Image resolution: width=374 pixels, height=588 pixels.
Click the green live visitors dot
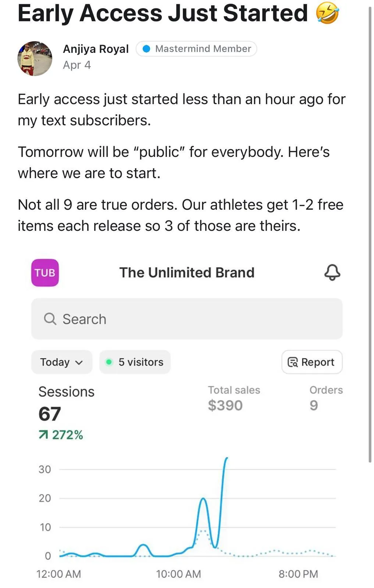click(109, 362)
